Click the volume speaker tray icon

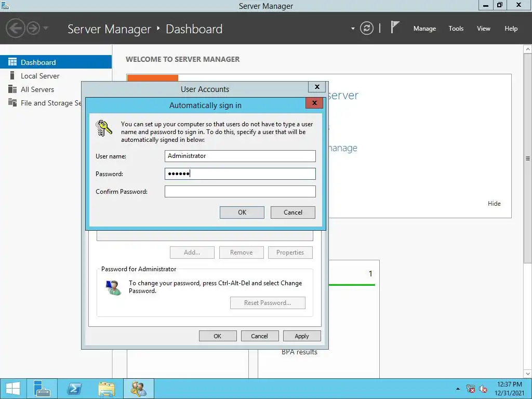483,389
